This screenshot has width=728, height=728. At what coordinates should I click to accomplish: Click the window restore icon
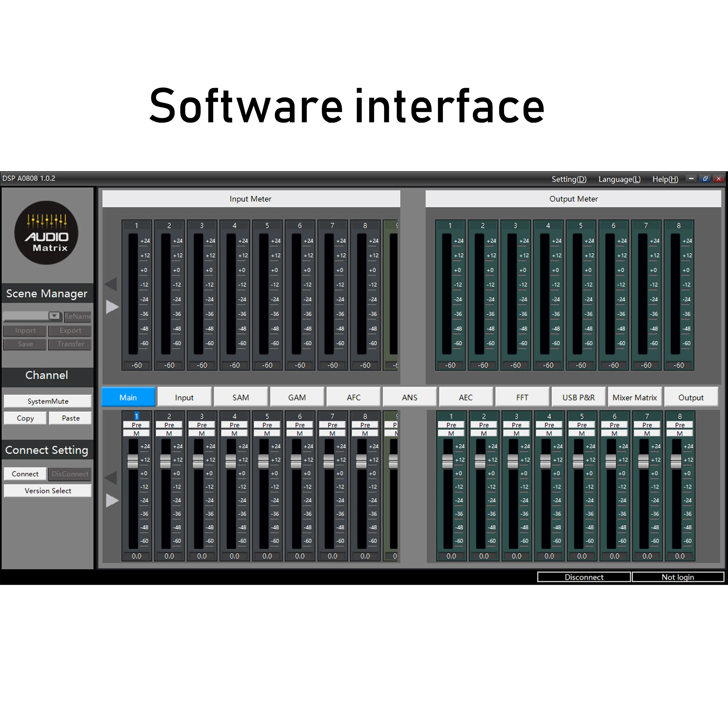tap(705, 179)
